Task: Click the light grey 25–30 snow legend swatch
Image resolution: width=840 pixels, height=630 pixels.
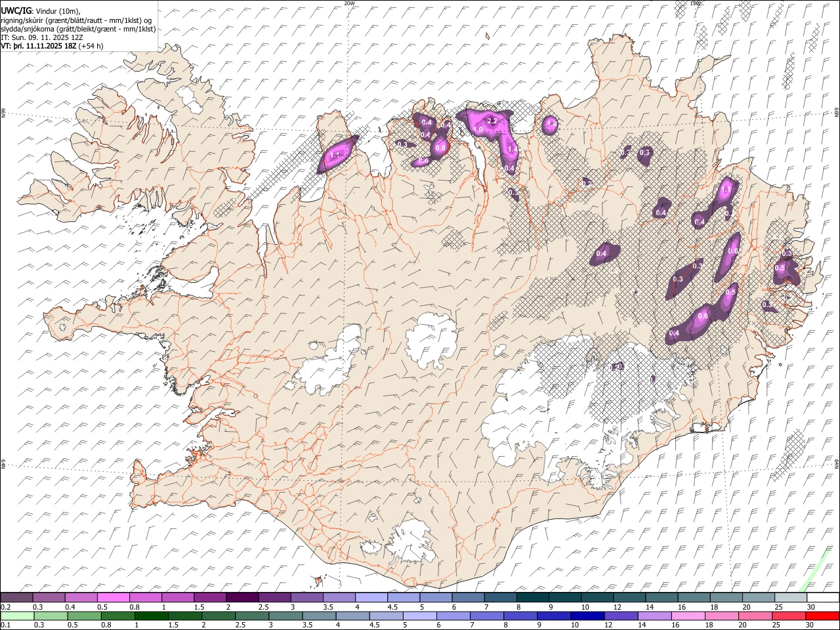Action: coord(790,597)
